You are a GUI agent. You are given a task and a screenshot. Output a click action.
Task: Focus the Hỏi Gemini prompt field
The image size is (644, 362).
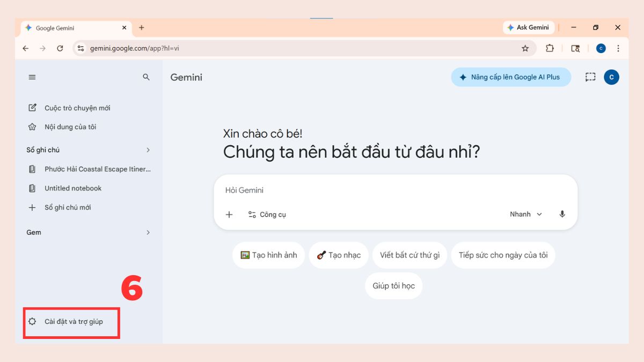point(396,190)
